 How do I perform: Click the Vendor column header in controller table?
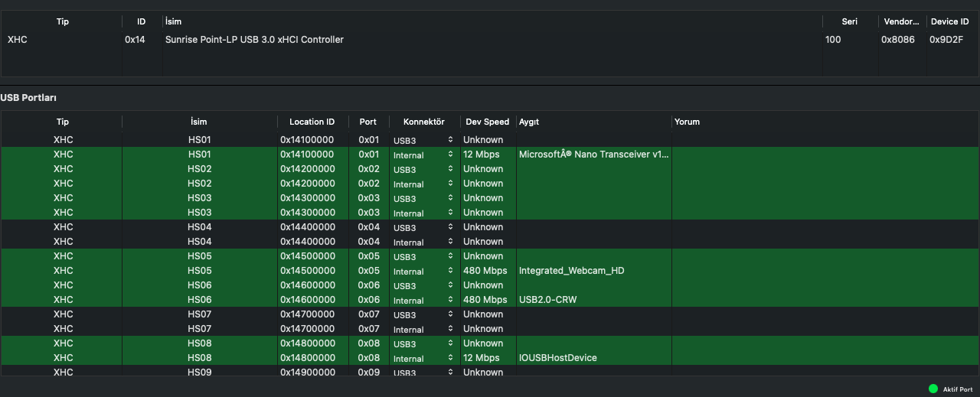point(900,21)
